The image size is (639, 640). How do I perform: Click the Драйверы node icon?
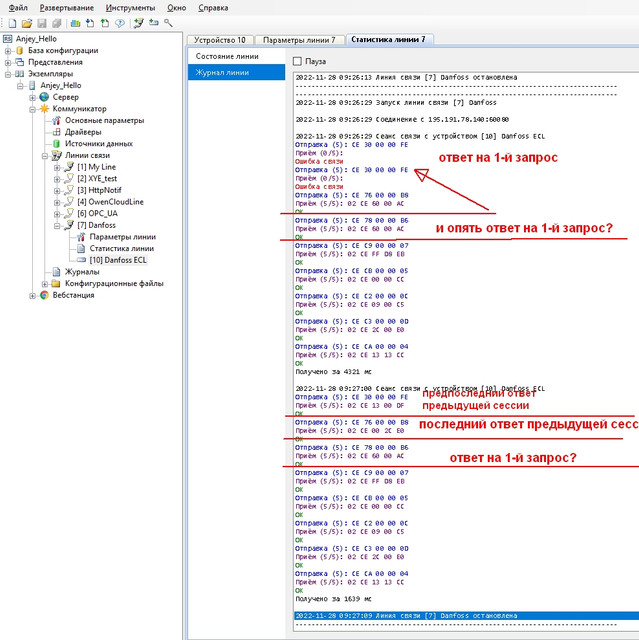point(57,132)
